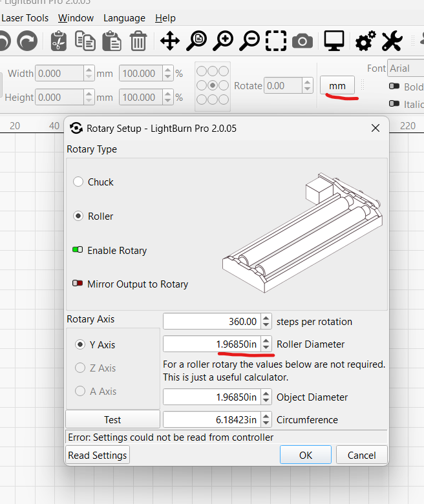The width and height of the screenshot is (424, 504).
Task: Toggle the Bold font switch
Action: (394, 87)
